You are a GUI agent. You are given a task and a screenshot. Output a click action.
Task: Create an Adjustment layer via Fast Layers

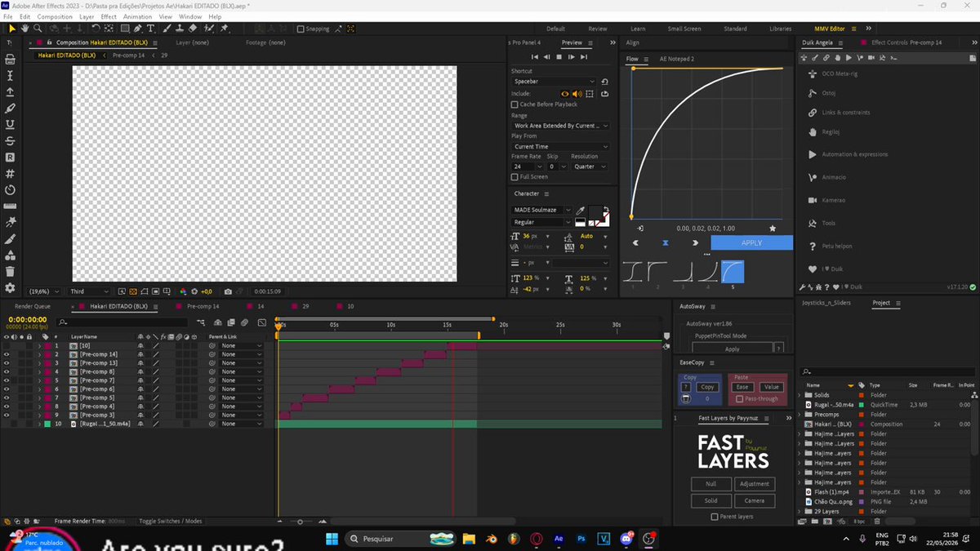click(754, 484)
